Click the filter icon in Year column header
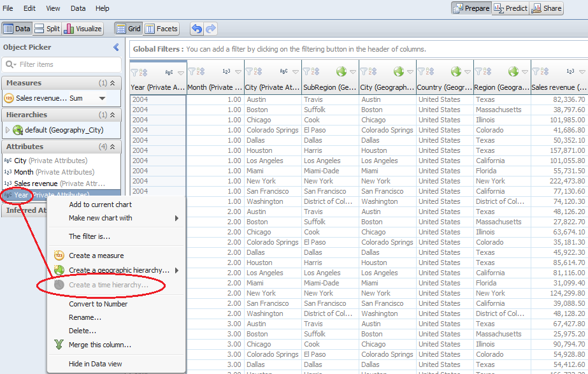This screenshot has width=588, height=374. click(x=134, y=72)
